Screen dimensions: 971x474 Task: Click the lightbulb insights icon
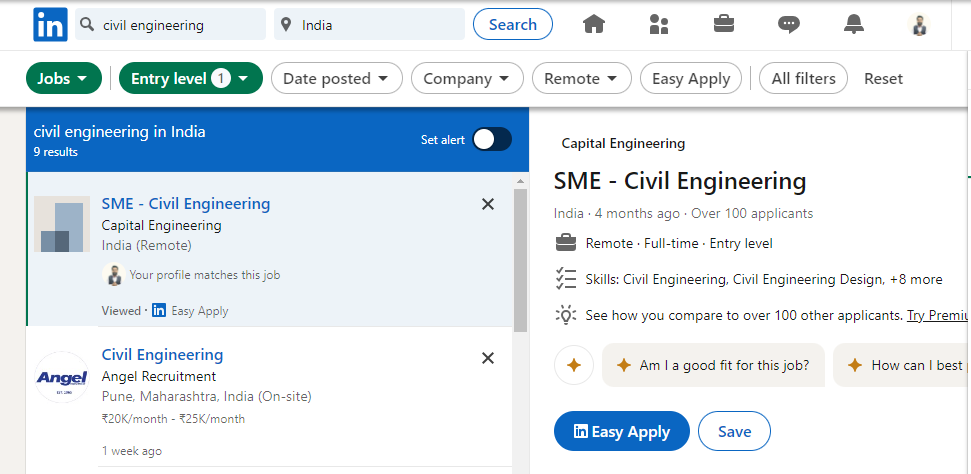pyautogui.click(x=565, y=315)
